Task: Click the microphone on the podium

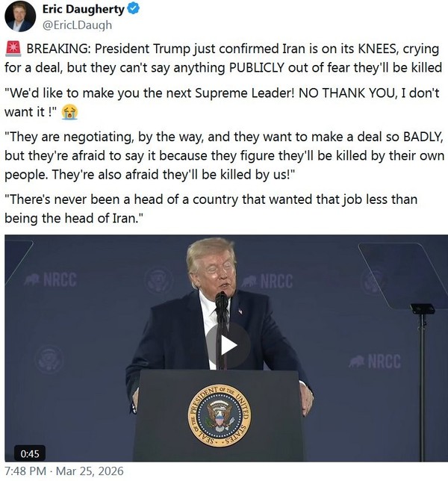Action: 221,300
